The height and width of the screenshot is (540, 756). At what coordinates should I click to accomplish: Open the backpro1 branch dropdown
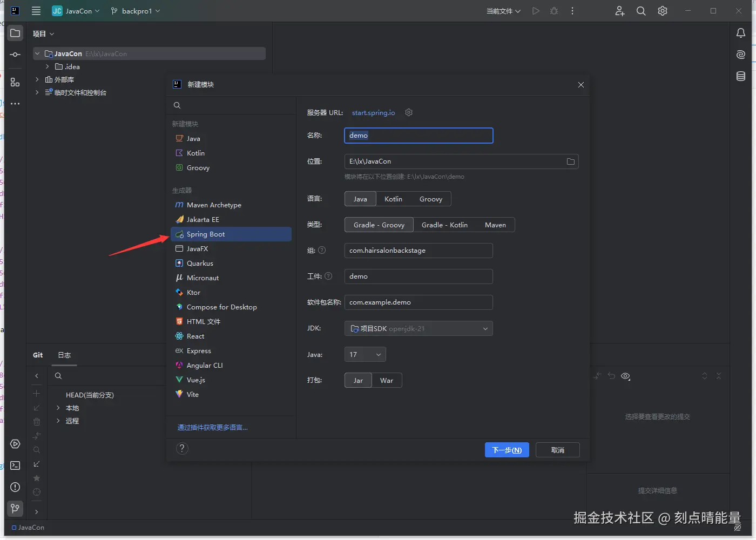coord(136,11)
